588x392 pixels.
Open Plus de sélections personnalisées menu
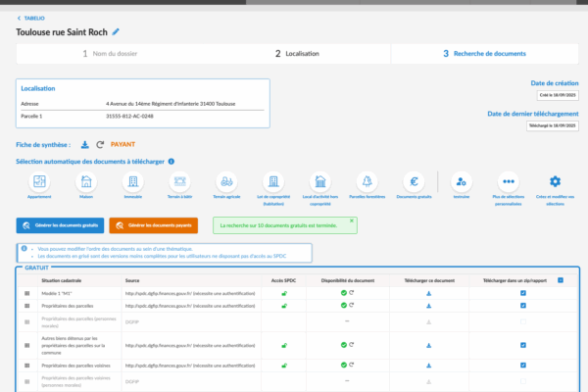pos(508,181)
